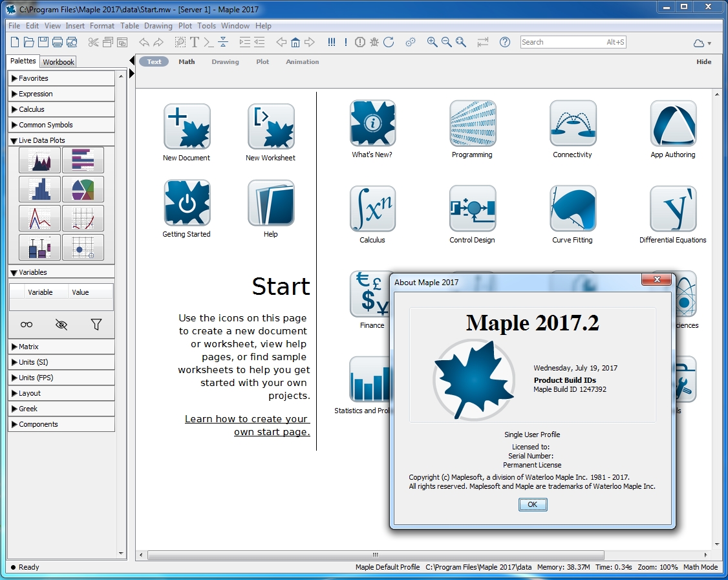Switch input mode to Text
Screen dimensions: 728x580
point(154,62)
